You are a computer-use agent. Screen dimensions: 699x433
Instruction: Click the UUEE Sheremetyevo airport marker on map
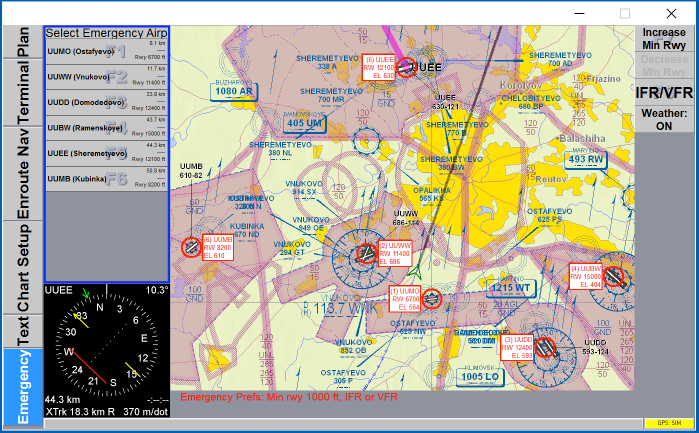pos(406,68)
